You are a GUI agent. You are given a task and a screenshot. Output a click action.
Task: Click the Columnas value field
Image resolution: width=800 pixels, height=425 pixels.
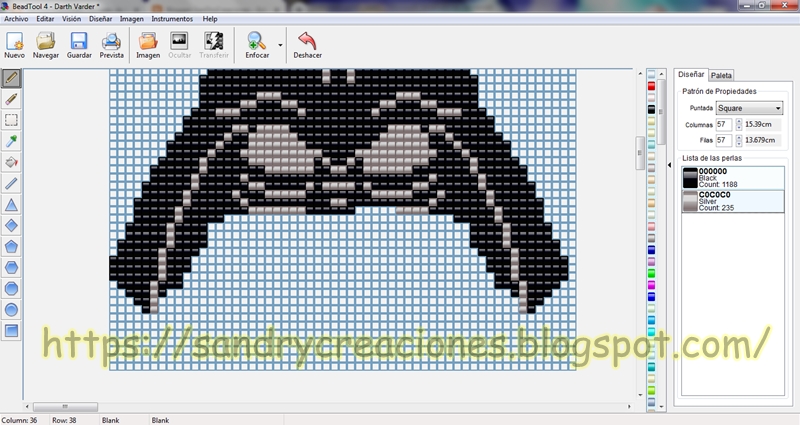pyautogui.click(x=724, y=124)
